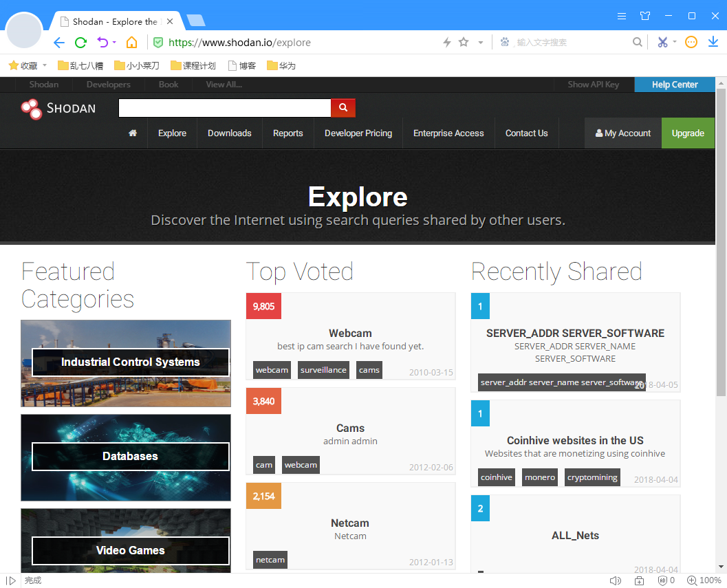Click the Shodan logo
727x588 pixels.
coord(58,109)
